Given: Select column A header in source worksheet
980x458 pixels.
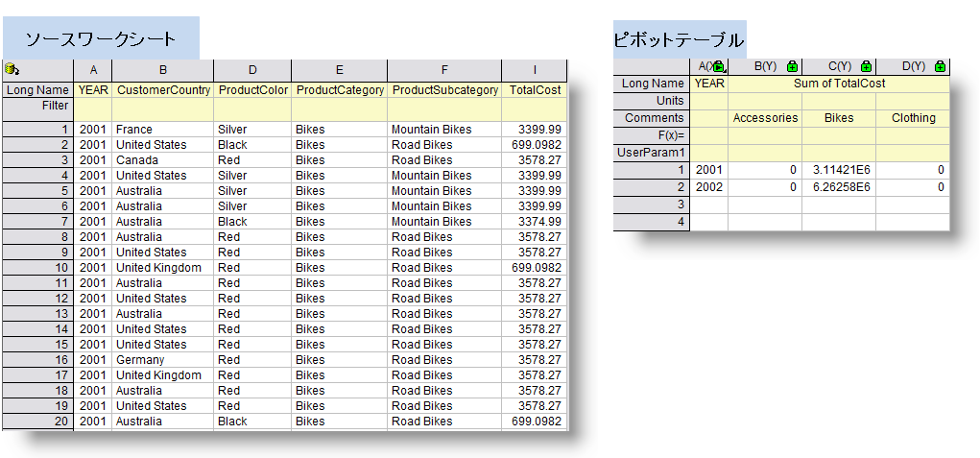Looking at the screenshot, I should (93, 70).
